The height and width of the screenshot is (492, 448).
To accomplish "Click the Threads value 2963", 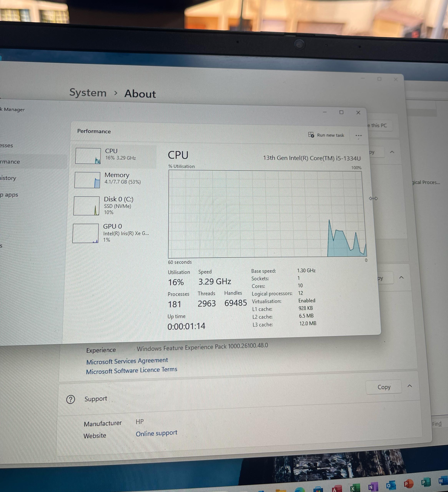I will [206, 303].
